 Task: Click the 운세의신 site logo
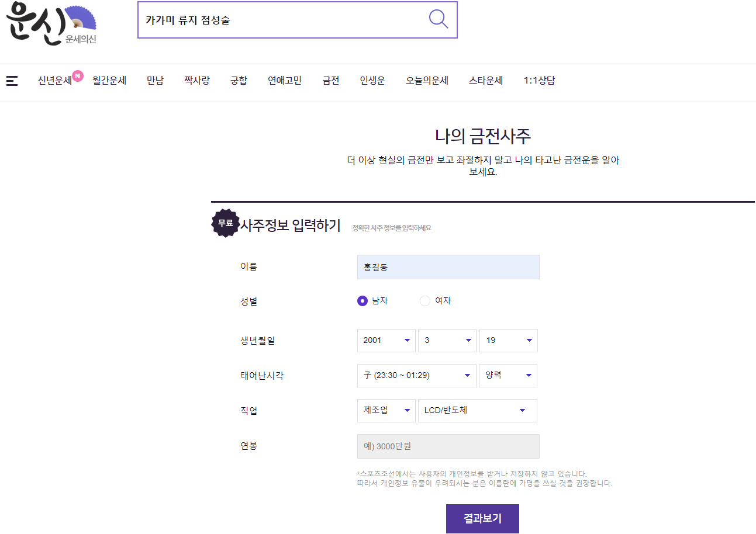(50, 23)
